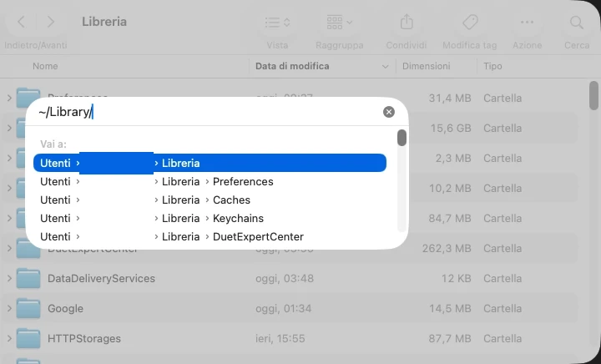Sort by the Nome column header
This screenshot has width=601, height=364.
pyautogui.click(x=45, y=66)
